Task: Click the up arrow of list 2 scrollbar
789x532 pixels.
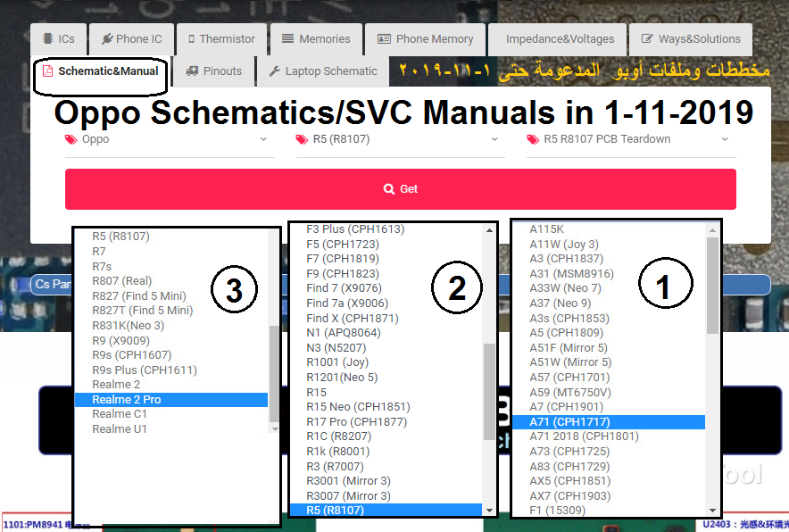Action: click(489, 230)
